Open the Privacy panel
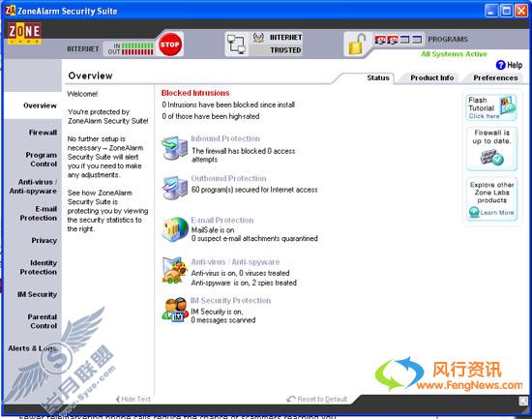Viewport: 532px width, 419px height. click(x=44, y=240)
